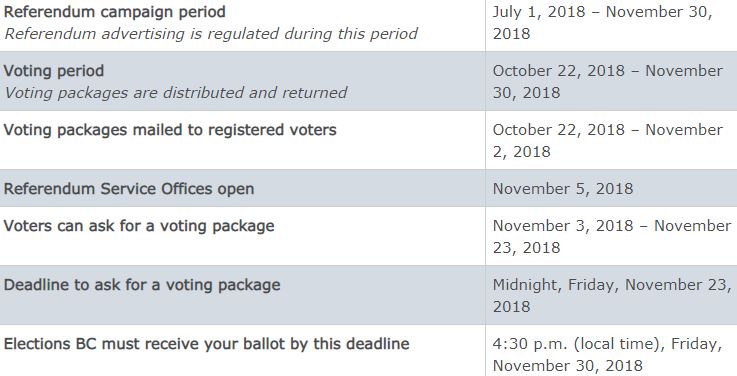Click the "23, 2018" line under November 3
The image size is (737, 376).
pos(526,248)
